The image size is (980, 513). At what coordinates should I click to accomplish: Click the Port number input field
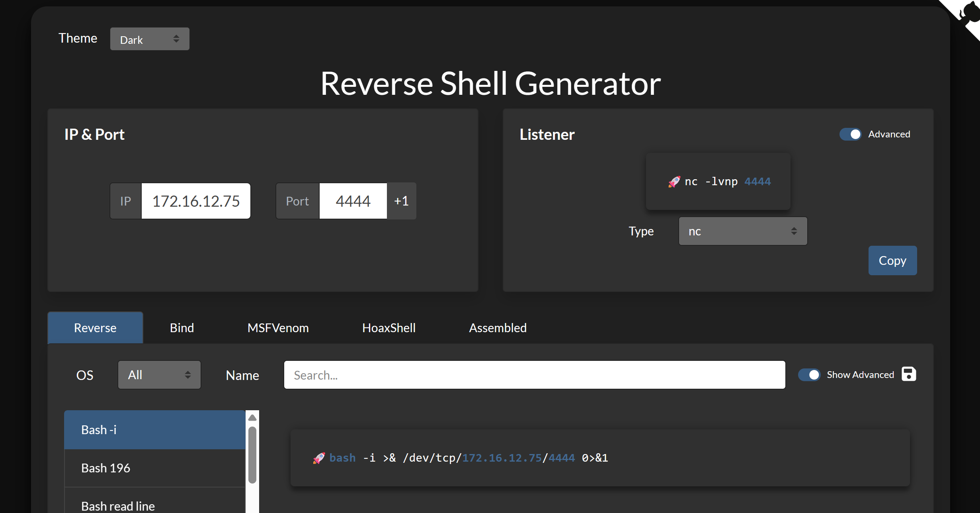click(353, 201)
